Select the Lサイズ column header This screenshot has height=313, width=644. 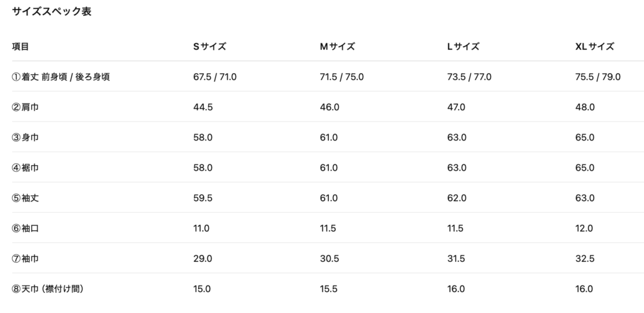464,47
